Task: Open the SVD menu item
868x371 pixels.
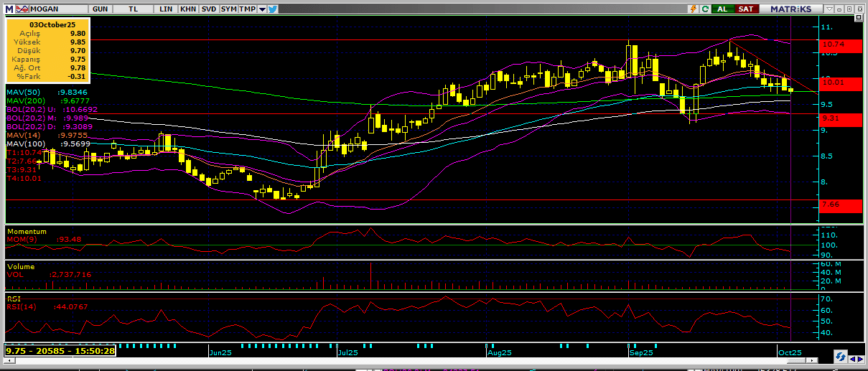Action: point(208,9)
